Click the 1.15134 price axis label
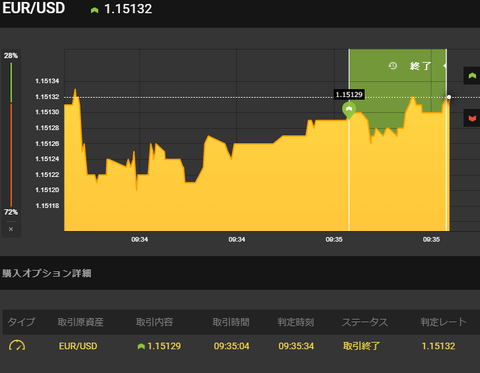Screen dimensions: 480x373 pos(47,81)
